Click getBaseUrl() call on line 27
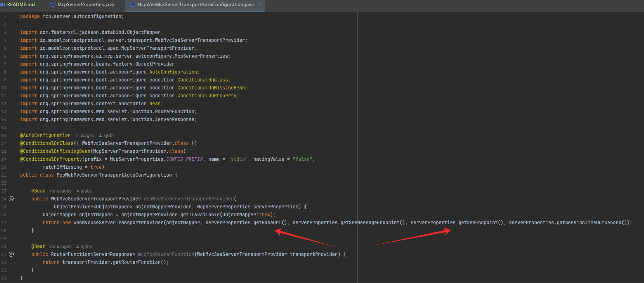Viewport: 644px width, 283px height. (x=270, y=223)
